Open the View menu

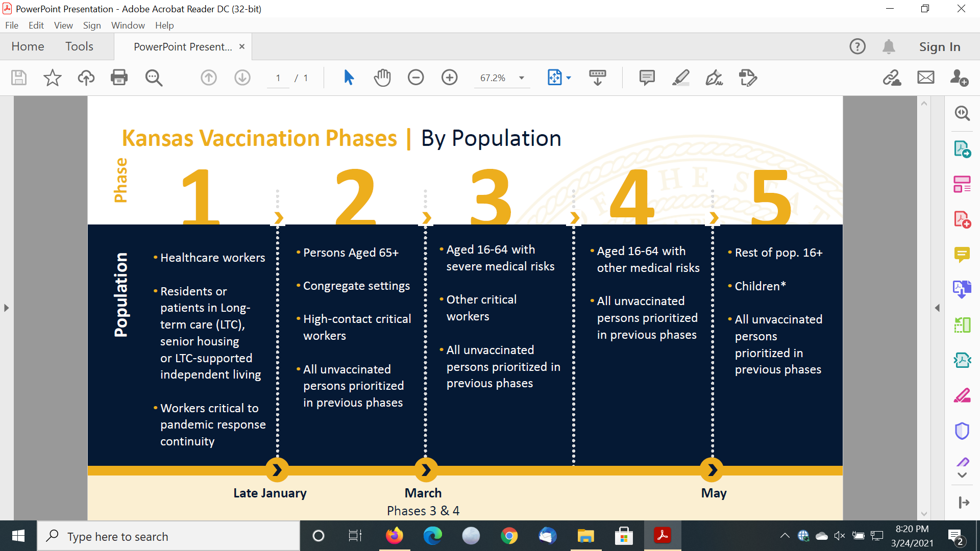point(63,25)
